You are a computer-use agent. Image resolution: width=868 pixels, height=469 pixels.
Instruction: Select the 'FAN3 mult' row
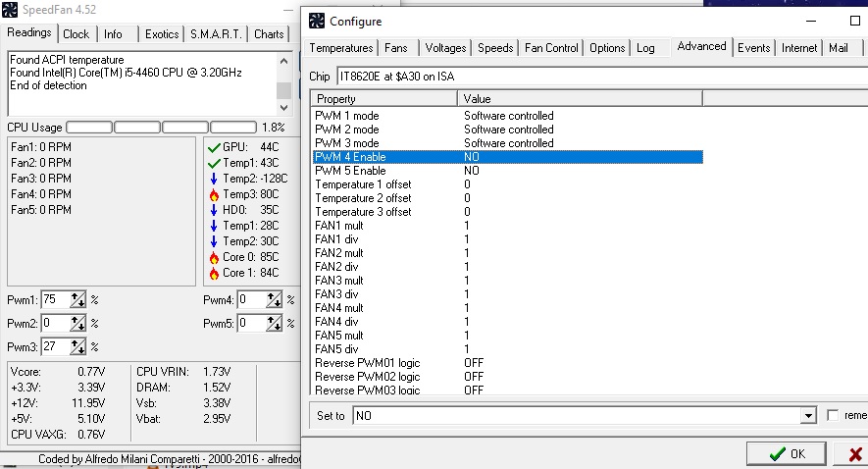click(508, 281)
